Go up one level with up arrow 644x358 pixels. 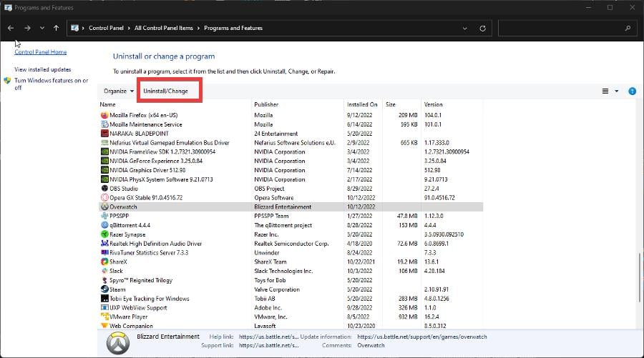point(57,28)
